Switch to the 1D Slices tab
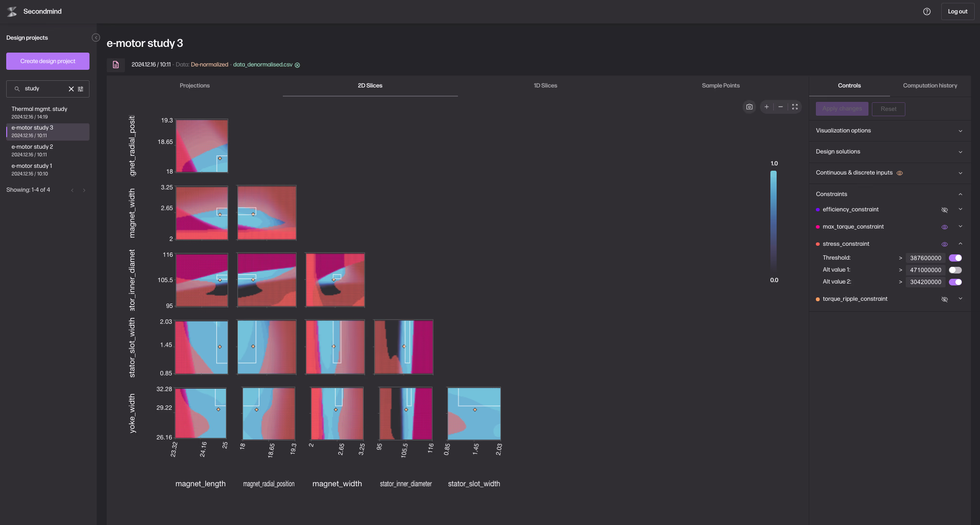 pos(545,86)
